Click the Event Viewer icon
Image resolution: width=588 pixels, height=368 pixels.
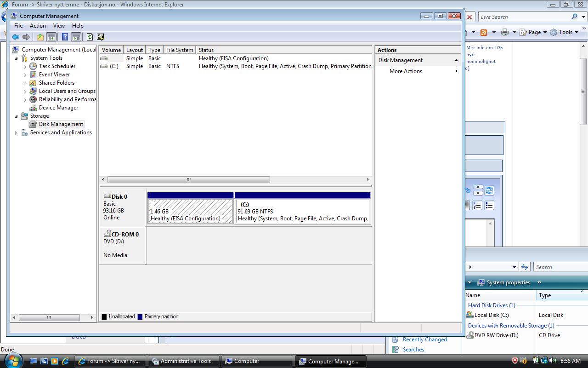(x=33, y=75)
